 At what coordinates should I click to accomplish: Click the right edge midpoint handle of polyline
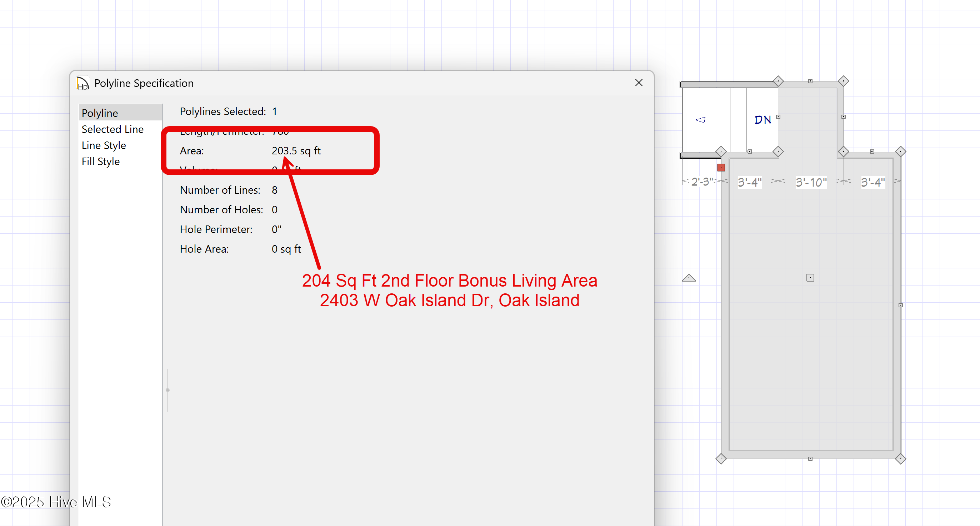pyautogui.click(x=900, y=305)
